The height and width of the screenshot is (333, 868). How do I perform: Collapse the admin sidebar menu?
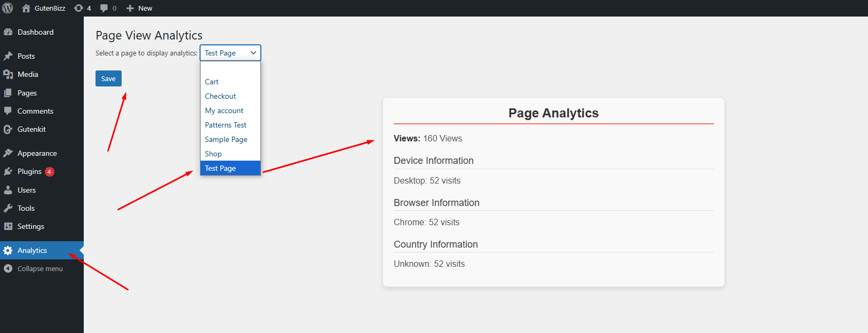[x=33, y=268]
